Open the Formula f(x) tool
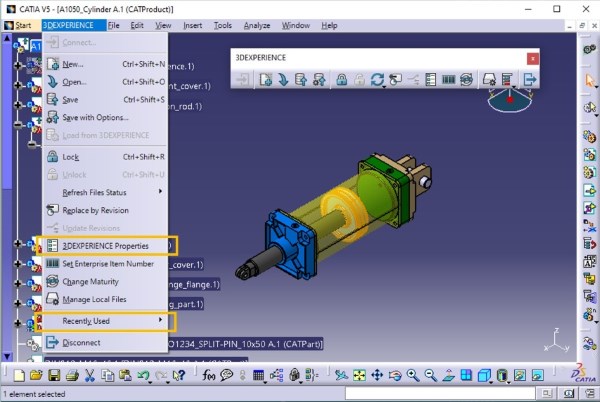Screen dimensions: 600x402 pyautogui.click(x=209, y=375)
